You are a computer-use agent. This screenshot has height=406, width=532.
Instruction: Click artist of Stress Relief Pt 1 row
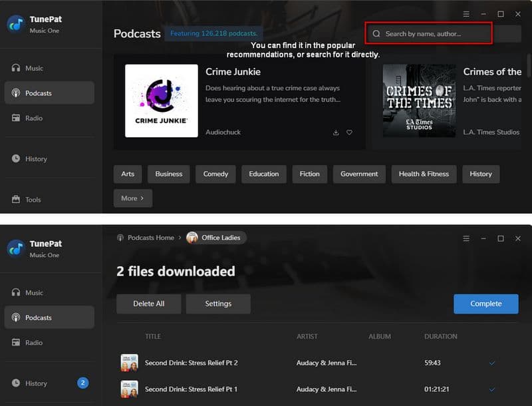[x=327, y=389]
